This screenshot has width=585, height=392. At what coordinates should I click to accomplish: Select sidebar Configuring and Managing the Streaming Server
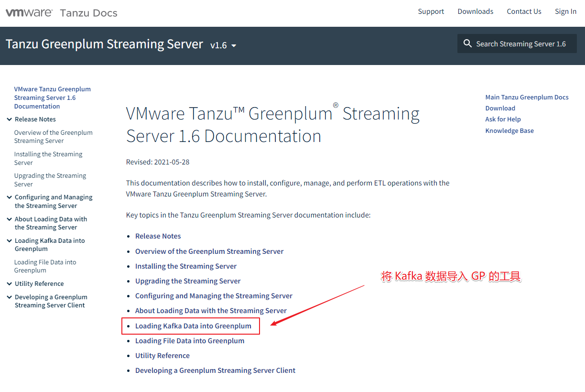pyautogui.click(x=54, y=201)
